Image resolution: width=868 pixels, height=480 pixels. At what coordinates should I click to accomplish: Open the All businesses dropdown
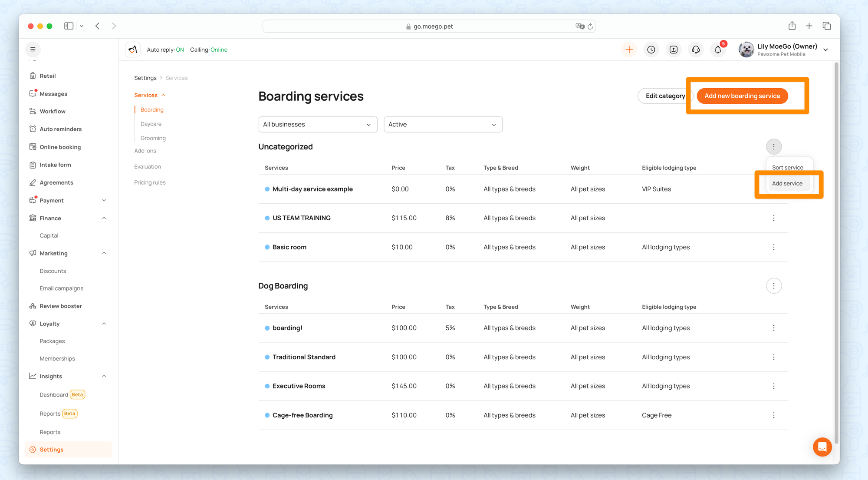click(x=317, y=125)
